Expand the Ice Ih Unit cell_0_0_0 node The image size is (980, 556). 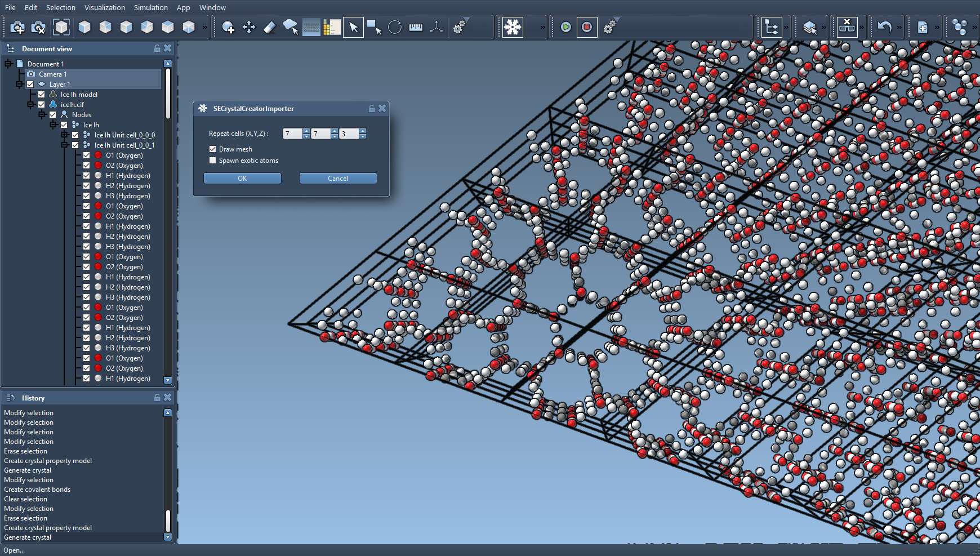[x=65, y=135]
